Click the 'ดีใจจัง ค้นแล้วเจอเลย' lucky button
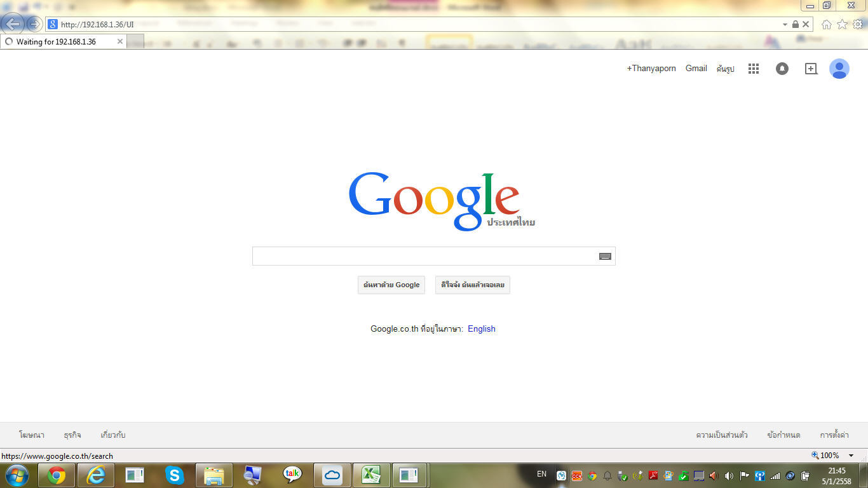The image size is (868, 488). click(x=473, y=285)
